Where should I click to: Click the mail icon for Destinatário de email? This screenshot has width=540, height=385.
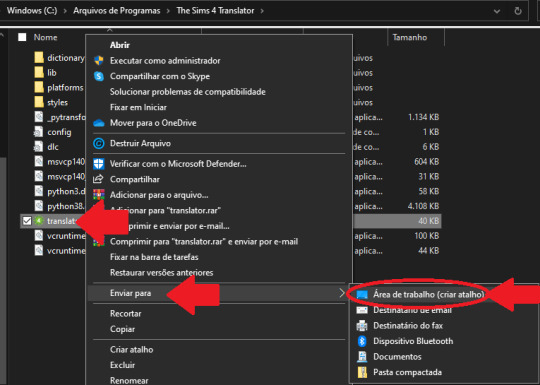[362, 310]
